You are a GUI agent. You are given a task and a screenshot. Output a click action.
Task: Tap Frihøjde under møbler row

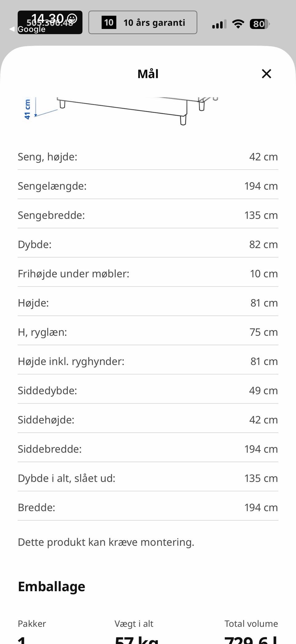148,274
